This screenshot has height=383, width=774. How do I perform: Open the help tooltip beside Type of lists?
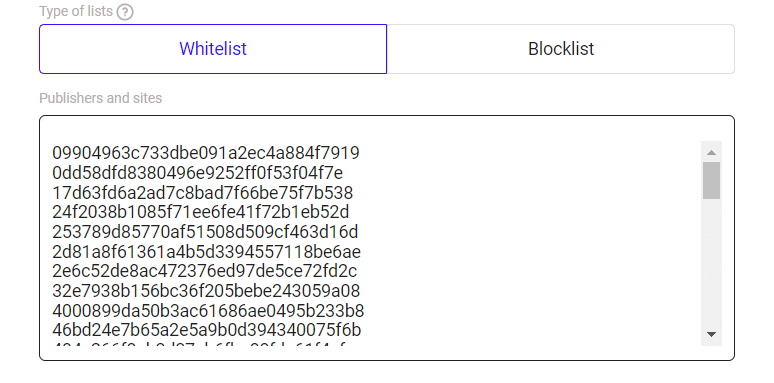pos(125,12)
